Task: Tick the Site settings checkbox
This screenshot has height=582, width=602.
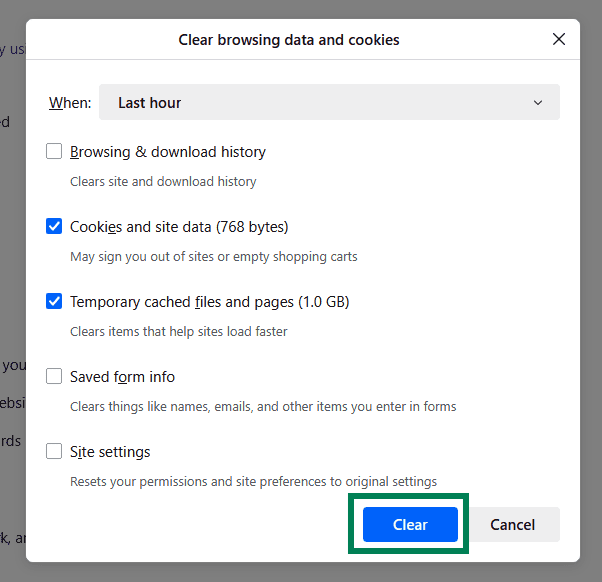Action: tap(54, 451)
